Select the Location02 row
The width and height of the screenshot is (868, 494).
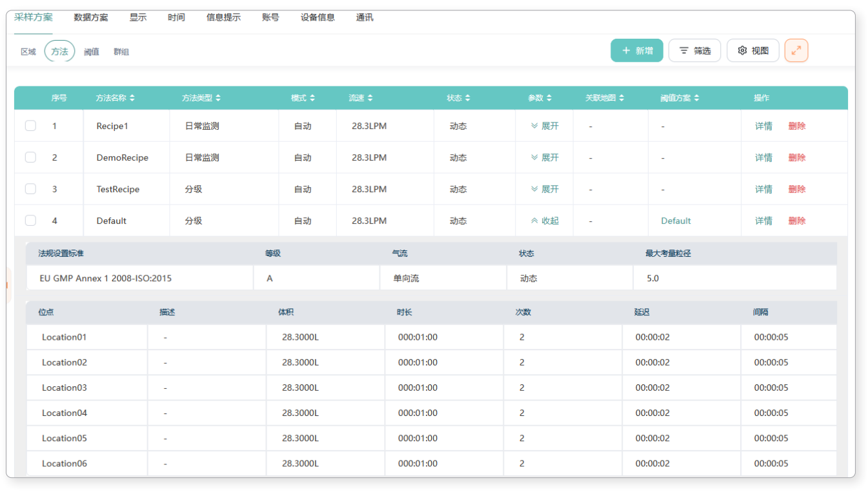click(x=431, y=362)
